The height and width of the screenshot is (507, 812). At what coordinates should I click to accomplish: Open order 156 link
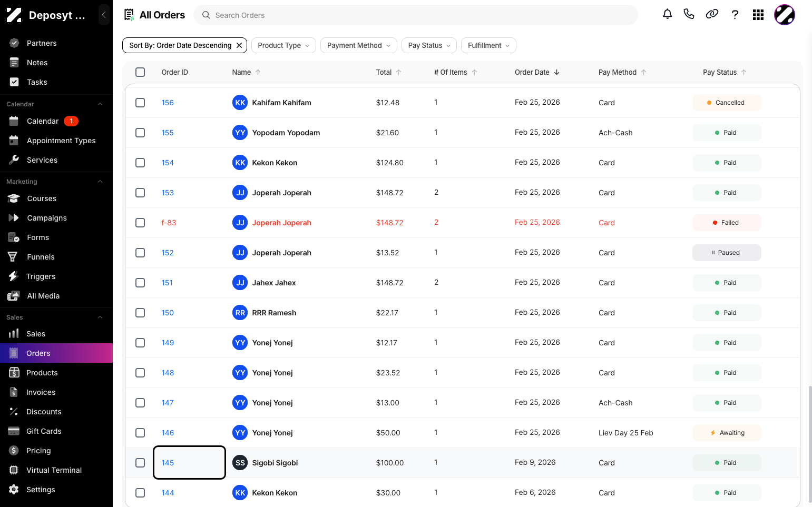click(168, 103)
